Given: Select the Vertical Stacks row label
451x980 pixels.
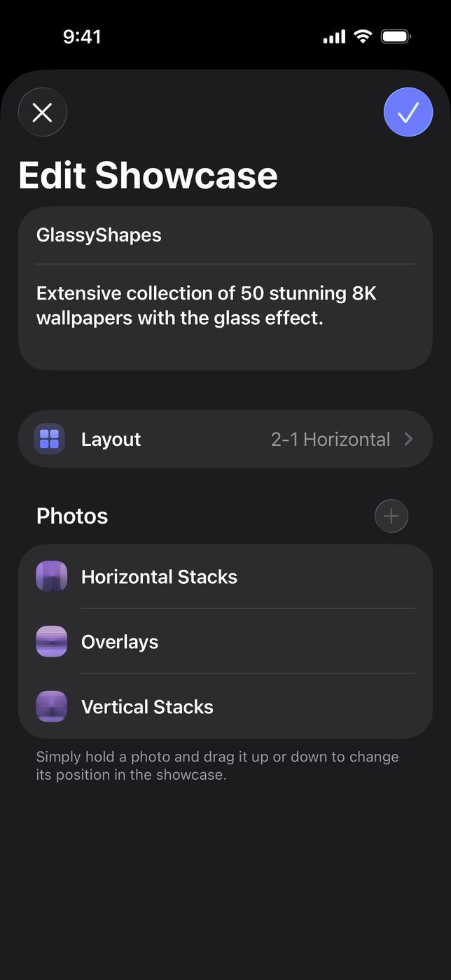Looking at the screenshot, I should click(147, 707).
